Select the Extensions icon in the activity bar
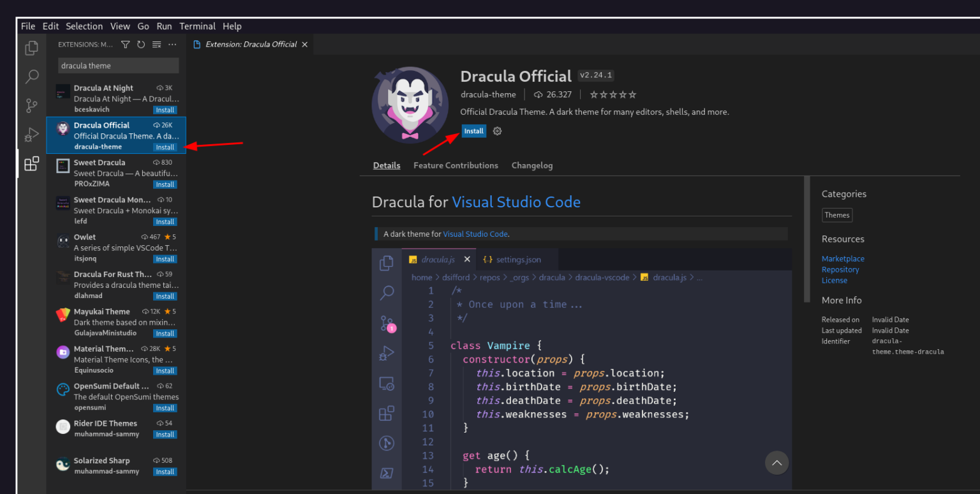This screenshot has width=980, height=494. tap(31, 163)
